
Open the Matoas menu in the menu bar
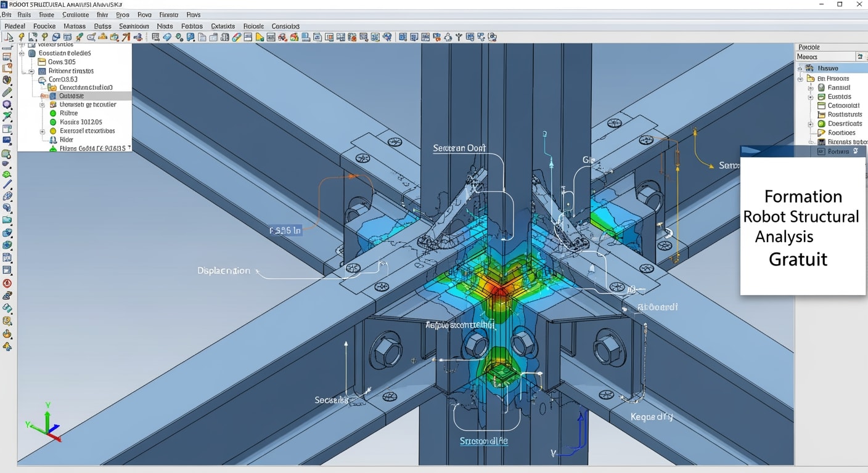tap(75, 26)
